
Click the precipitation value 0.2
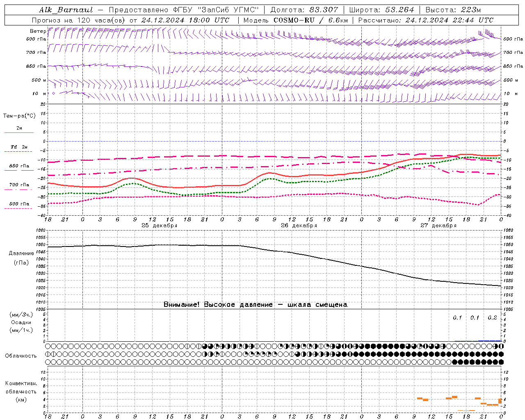pyautogui.click(x=492, y=318)
